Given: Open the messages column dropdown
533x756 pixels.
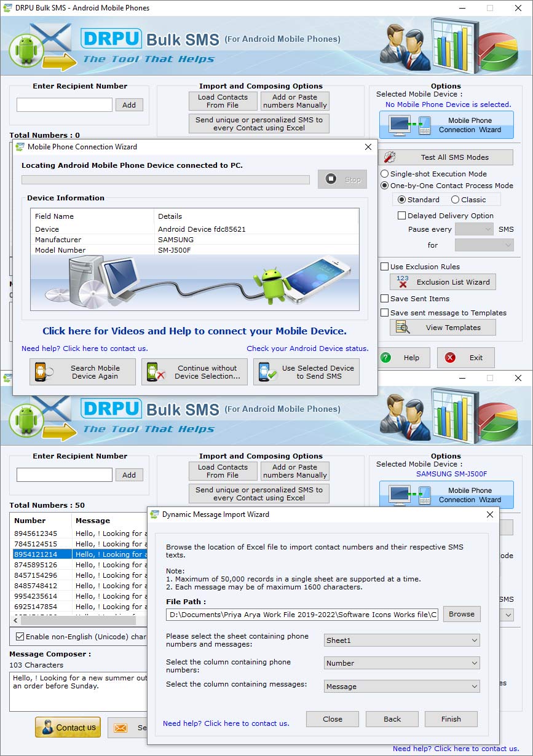Looking at the screenshot, I should pyautogui.click(x=401, y=687).
